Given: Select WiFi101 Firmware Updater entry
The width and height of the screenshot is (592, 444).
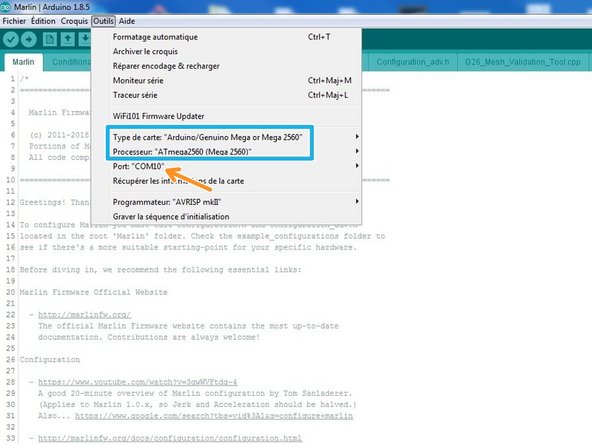Looking at the screenshot, I should click(x=158, y=116).
